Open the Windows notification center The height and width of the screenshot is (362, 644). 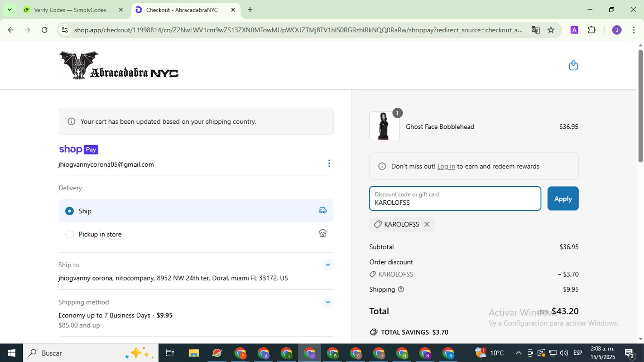630,353
